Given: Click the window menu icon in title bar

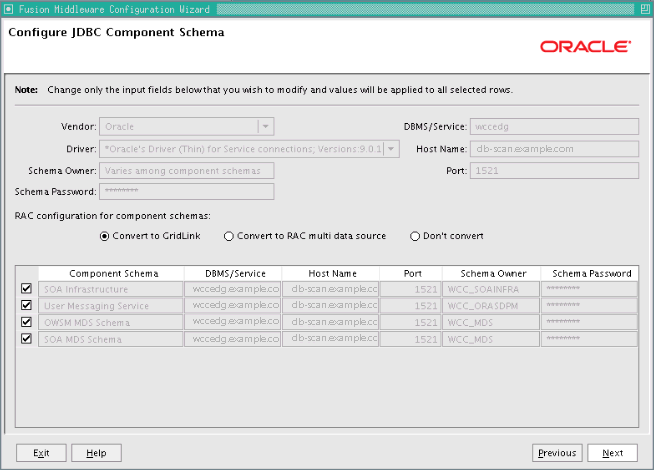Looking at the screenshot, I should coord(8,9).
